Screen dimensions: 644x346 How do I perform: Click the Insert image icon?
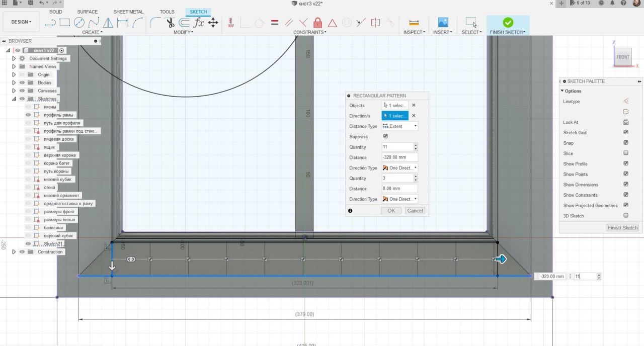[443, 22]
